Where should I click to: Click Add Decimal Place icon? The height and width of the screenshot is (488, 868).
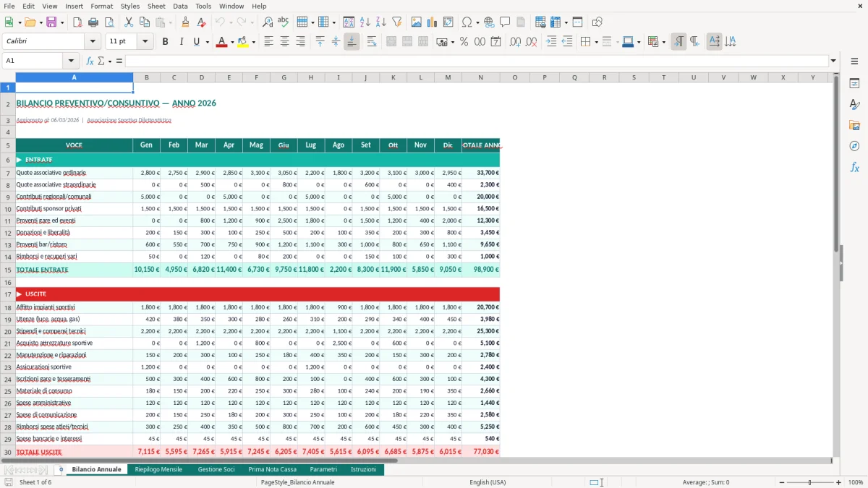point(516,42)
